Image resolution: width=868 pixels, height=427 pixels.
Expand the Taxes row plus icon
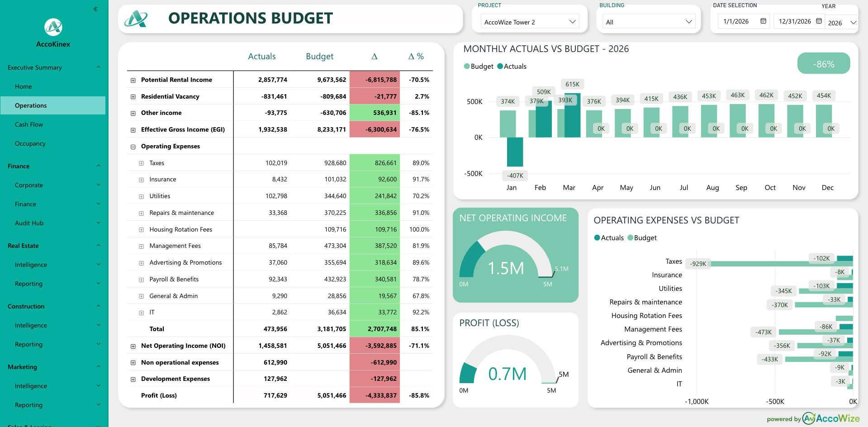click(x=141, y=163)
